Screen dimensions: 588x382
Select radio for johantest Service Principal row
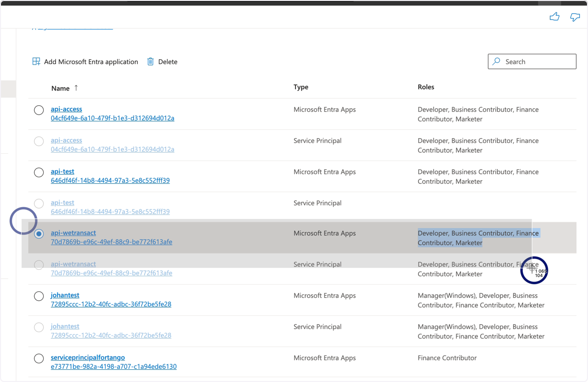coord(39,327)
